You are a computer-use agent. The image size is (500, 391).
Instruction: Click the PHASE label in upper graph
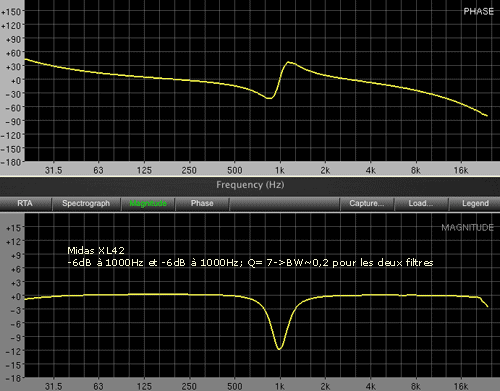coord(478,11)
